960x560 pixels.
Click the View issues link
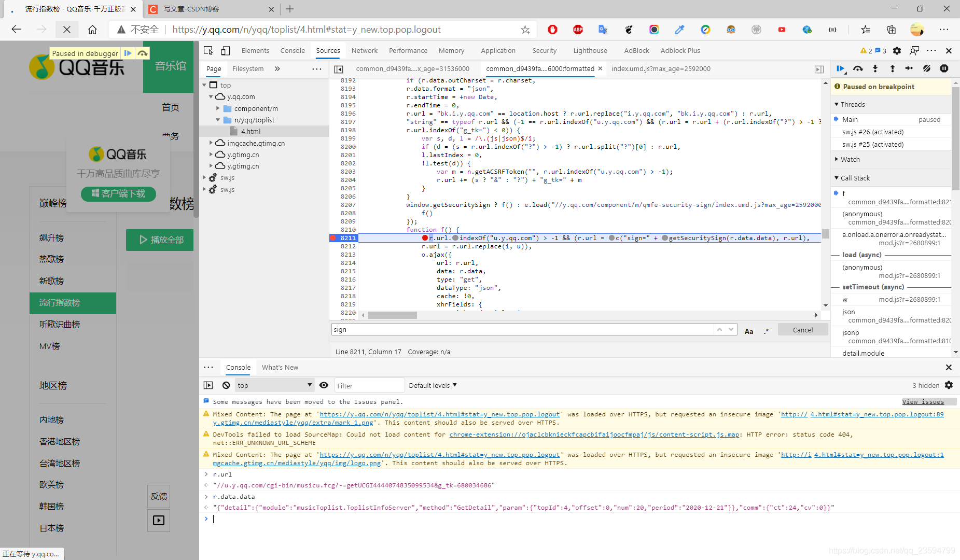coord(923,402)
